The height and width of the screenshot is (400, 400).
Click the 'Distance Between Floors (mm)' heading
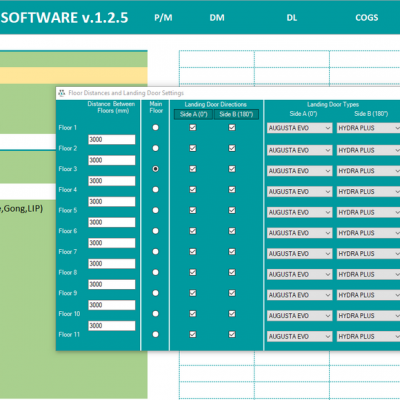(x=111, y=107)
